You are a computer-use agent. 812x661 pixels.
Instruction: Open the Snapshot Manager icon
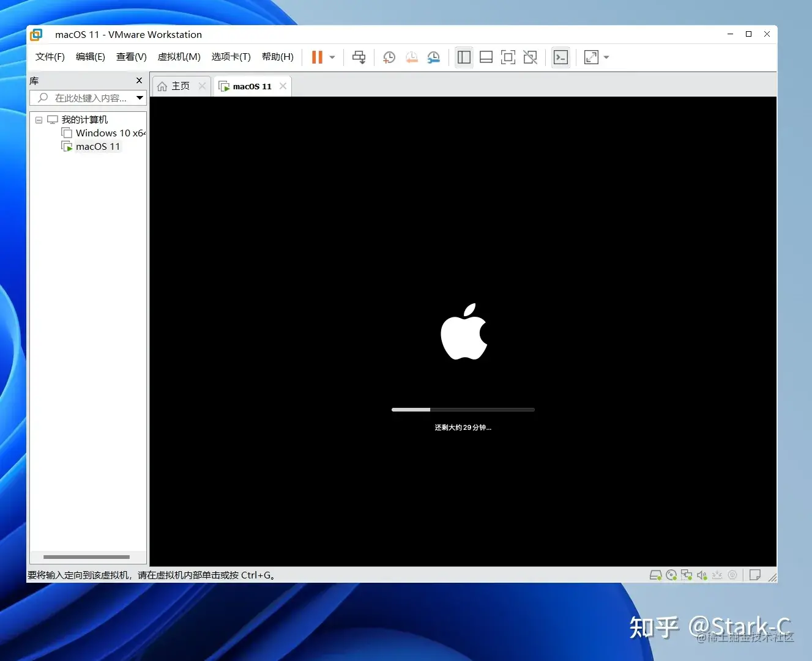click(433, 57)
